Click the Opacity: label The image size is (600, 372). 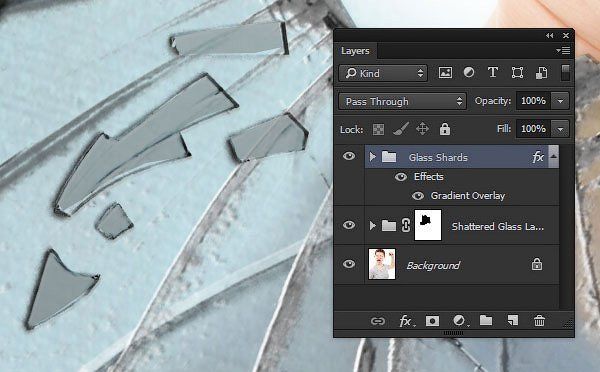[492, 101]
